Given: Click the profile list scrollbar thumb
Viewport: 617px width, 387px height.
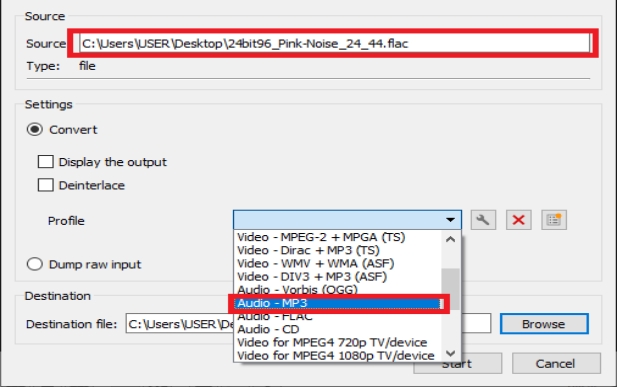Looking at the screenshot, I should click(451, 289).
